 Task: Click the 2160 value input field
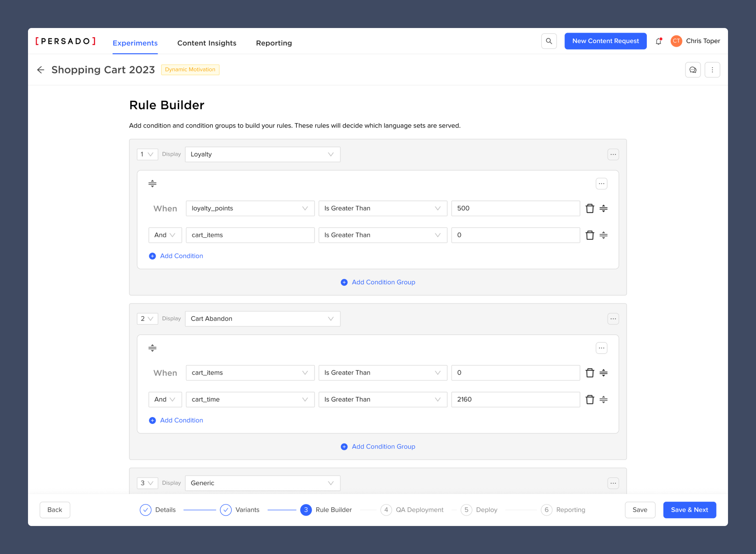coord(515,400)
